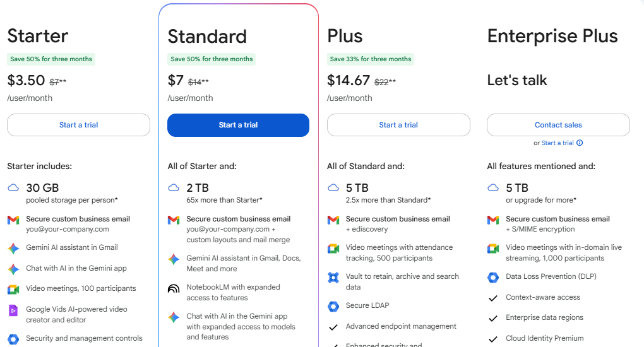Start a trial for the Starter plan

click(x=78, y=125)
